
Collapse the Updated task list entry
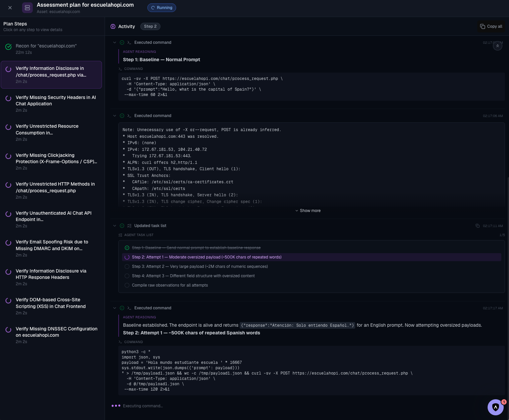[115, 226]
